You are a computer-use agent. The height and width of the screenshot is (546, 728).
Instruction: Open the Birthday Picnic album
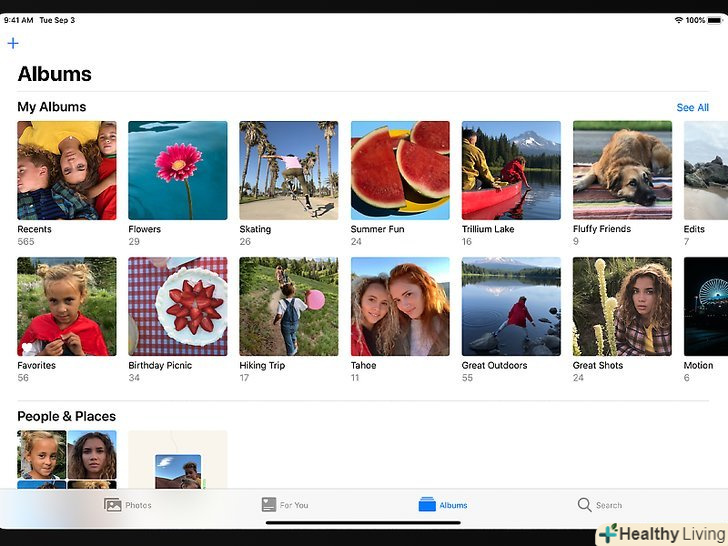point(178,306)
